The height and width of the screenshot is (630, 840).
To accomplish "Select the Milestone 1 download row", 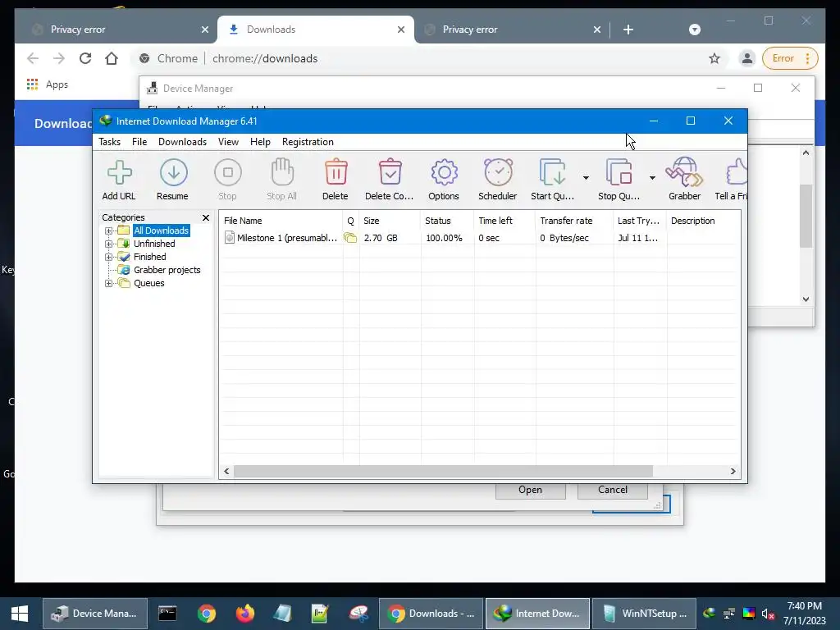I will tap(480, 238).
